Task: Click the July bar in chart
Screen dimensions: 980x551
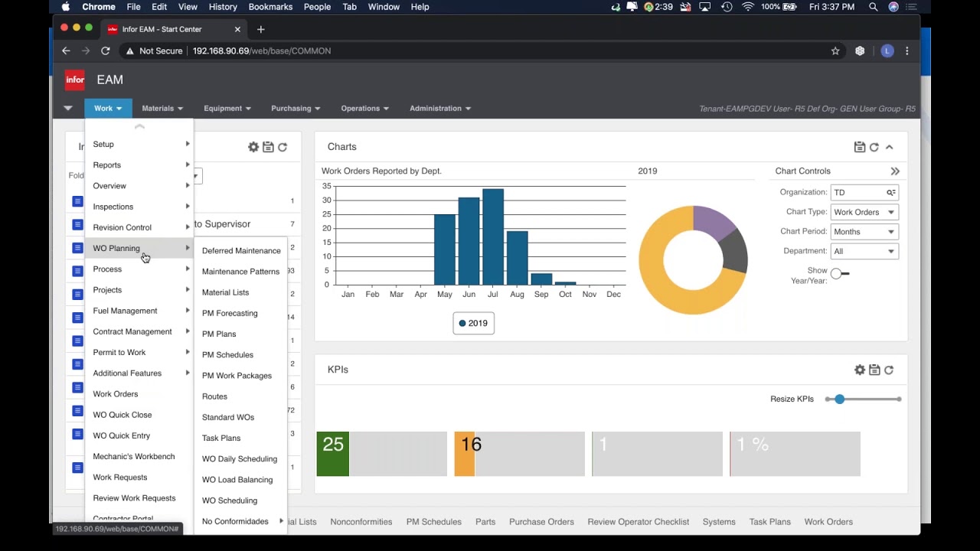Action: [x=493, y=236]
